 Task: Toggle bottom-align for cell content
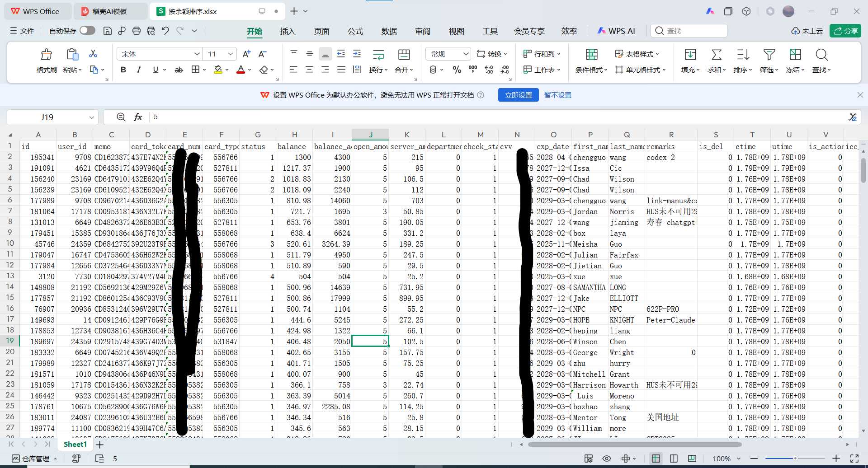325,54
